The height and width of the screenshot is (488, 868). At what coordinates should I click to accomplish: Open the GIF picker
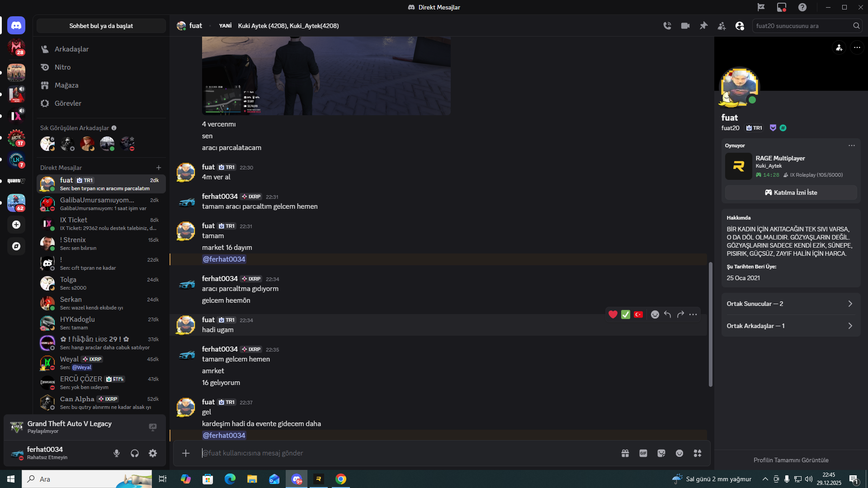click(643, 453)
